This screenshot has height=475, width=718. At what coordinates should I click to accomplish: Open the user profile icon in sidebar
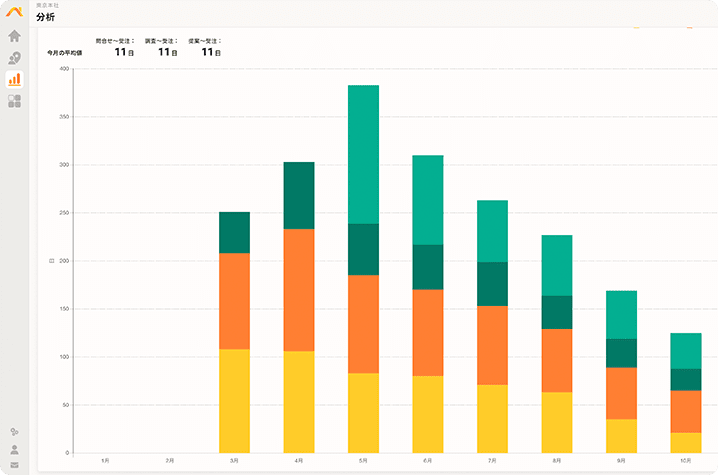pos(15,449)
